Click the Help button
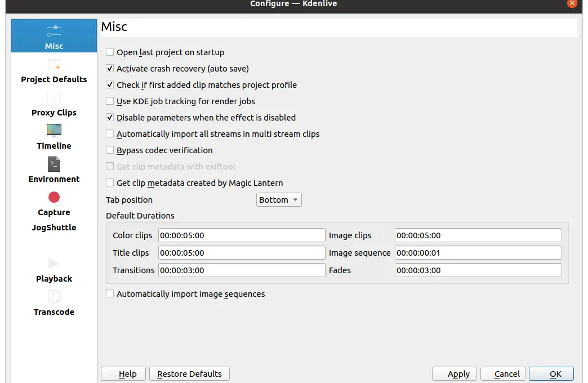Image resolution: width=588 pixels, height=383 pixels. click(x=123, y=373)
